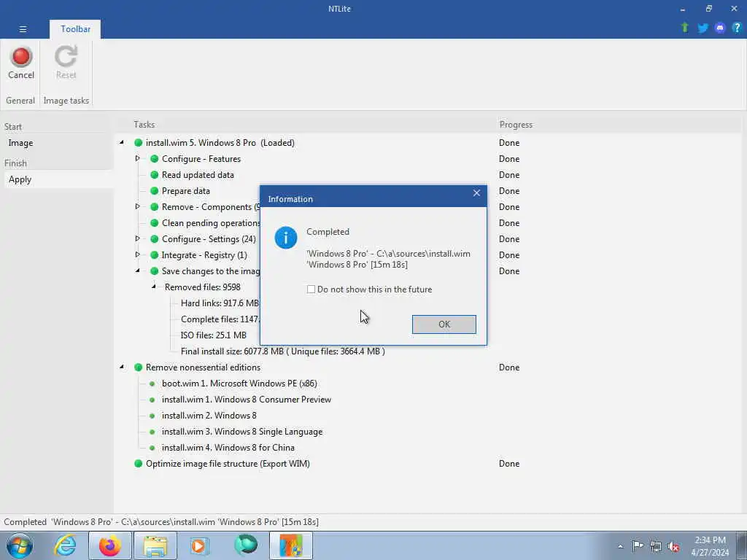The image size is (747, 560).
Task: Click green dot beside Optimize image file structure
Action: pyautogui.click(x=138, y=463)
